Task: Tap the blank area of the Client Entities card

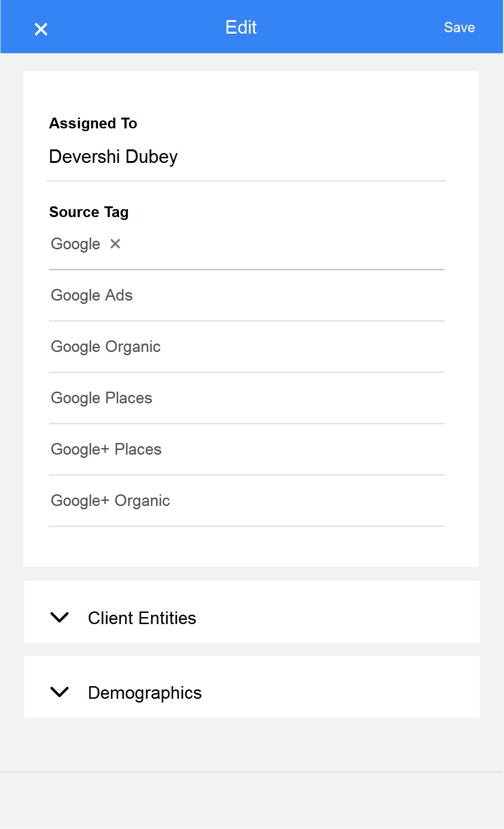Action: coord(336,612)
